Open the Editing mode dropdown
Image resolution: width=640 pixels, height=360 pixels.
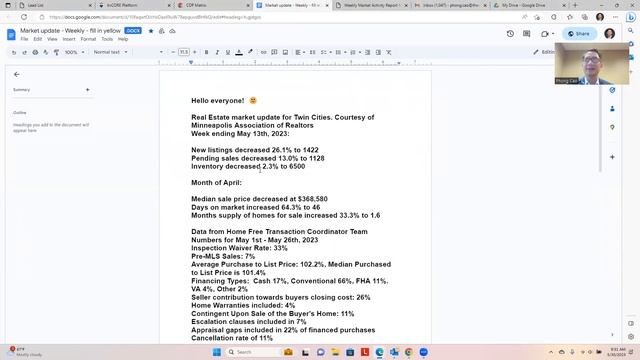pos(544,52)
